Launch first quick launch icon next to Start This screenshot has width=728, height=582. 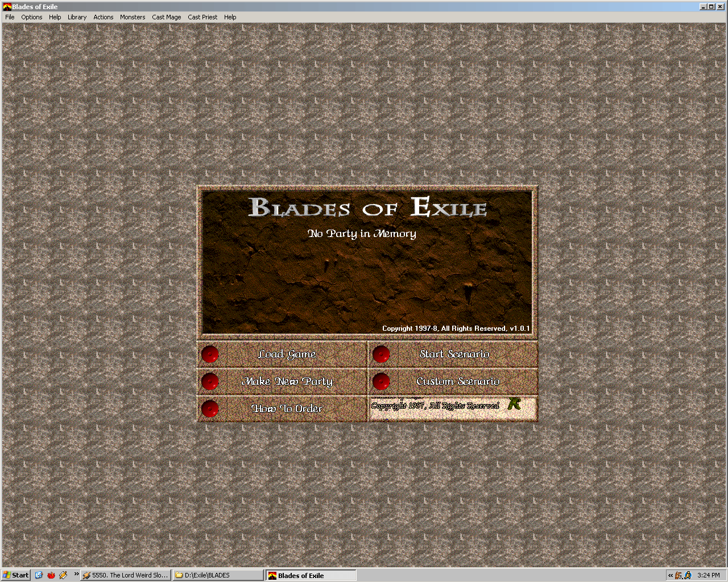[39, 575]
